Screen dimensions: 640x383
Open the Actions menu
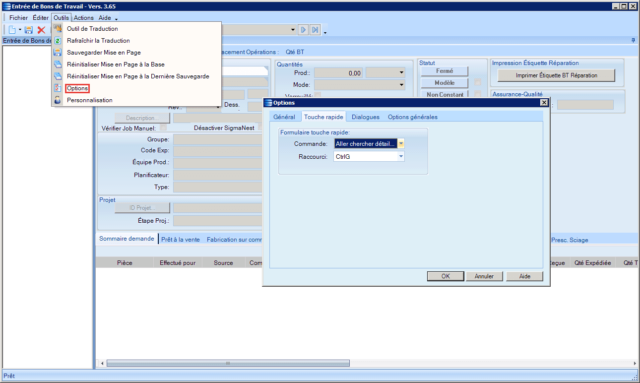pyautogui.click(x=84, y=18)
